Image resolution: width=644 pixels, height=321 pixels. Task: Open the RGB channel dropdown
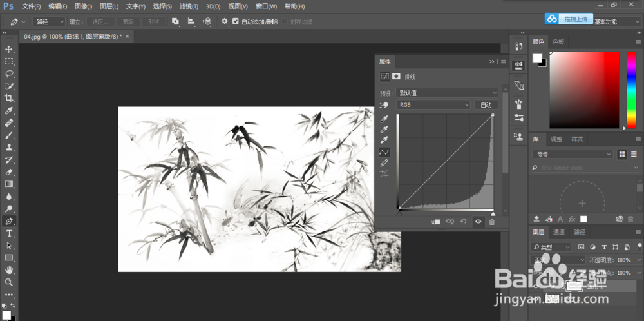click(x=433, y=105)
